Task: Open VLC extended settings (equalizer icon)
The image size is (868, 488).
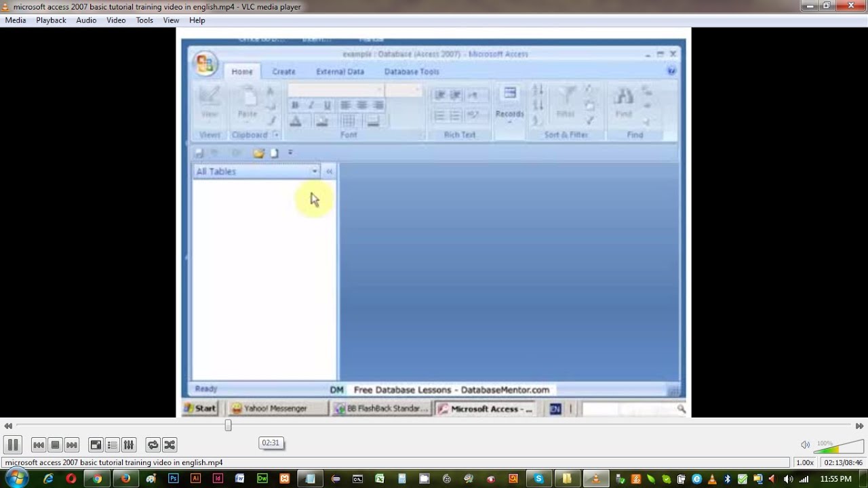Action: pos(128,445)
